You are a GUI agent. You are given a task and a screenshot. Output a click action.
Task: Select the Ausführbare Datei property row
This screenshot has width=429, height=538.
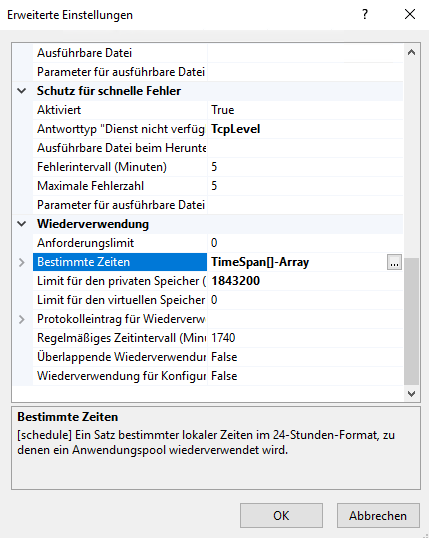[x=208, y=53]
